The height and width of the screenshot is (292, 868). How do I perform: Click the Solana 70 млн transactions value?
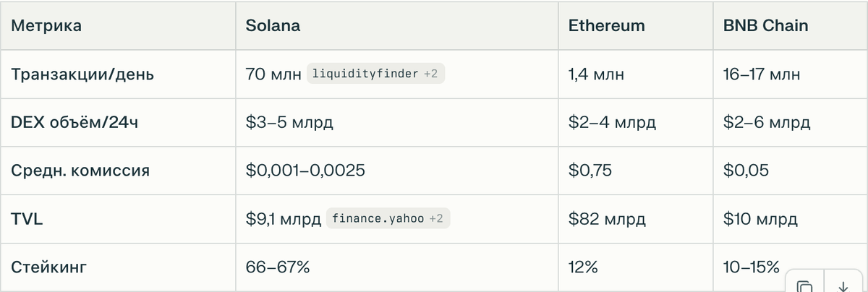click(273, 74)
